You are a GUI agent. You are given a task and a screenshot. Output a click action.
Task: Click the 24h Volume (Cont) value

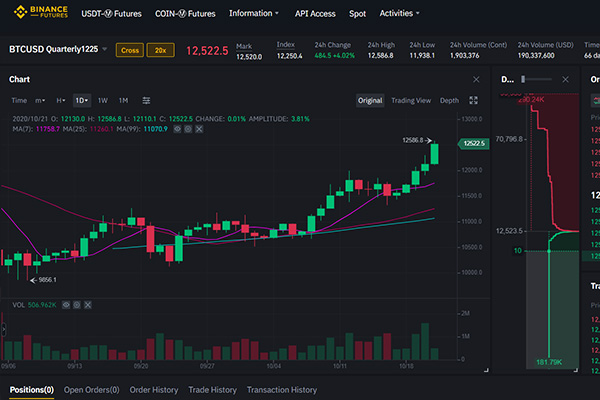(465, 56)
